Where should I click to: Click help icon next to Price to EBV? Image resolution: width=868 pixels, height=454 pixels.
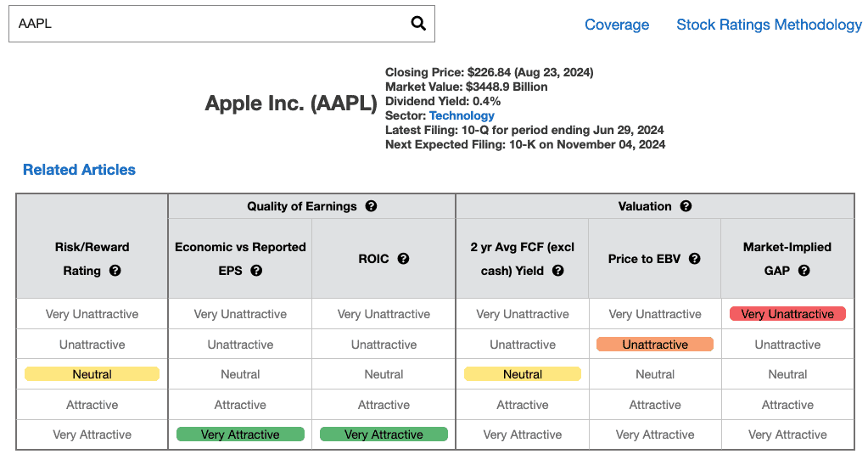[695, 259]
